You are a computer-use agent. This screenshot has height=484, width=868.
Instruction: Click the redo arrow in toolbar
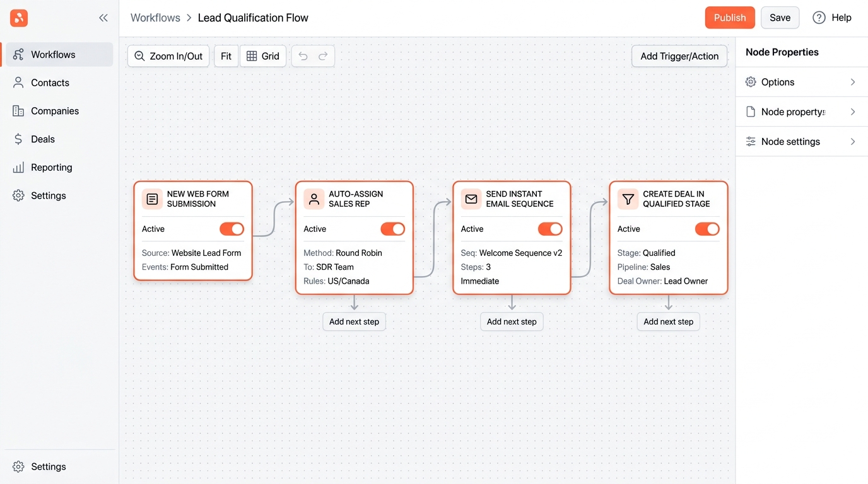[323, 56]
